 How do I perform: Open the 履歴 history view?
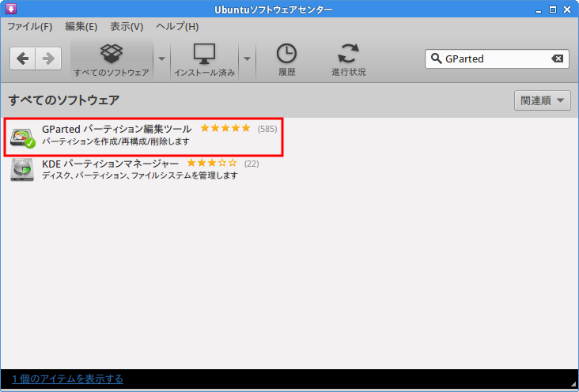pyautogui.click(x=286, y=60)
